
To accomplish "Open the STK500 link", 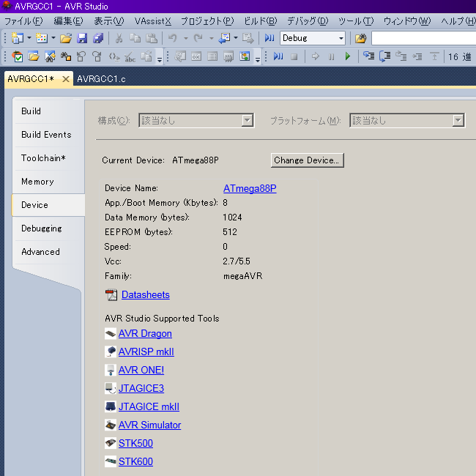I will pos(135,443).
